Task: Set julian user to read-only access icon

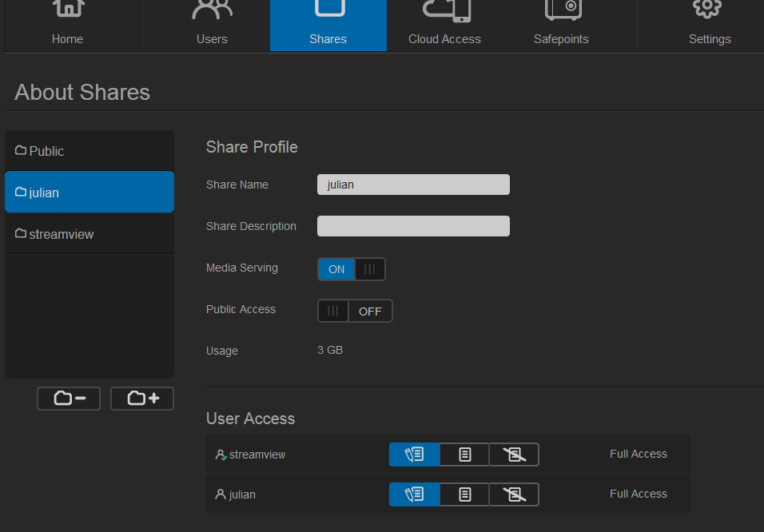Action: pyautogui.click(x=464, y=494)
